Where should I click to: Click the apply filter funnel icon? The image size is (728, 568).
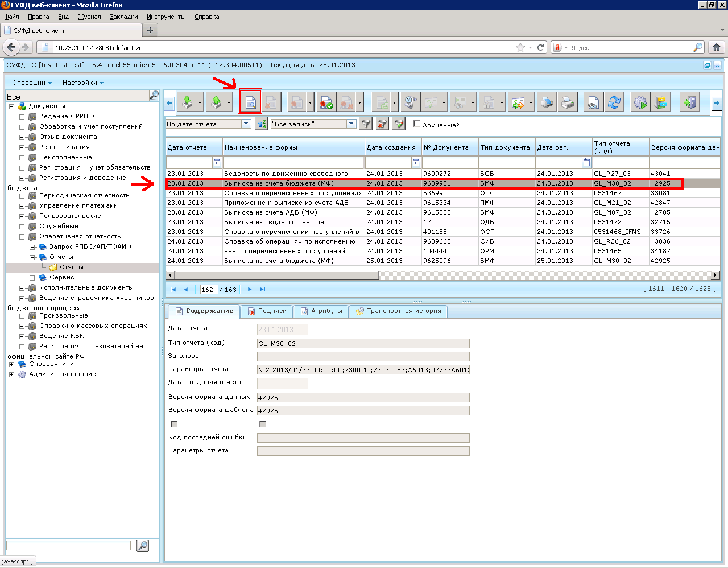[366, 124]
